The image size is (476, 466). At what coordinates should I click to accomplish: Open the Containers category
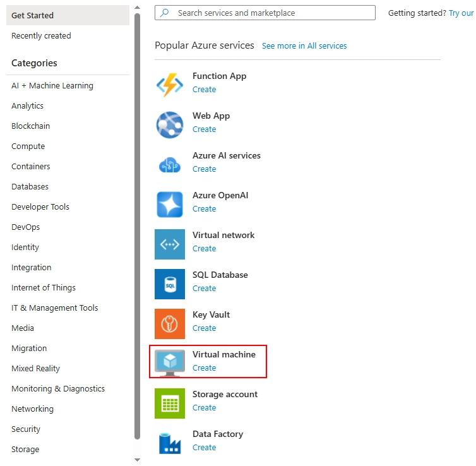coord(31,166)
